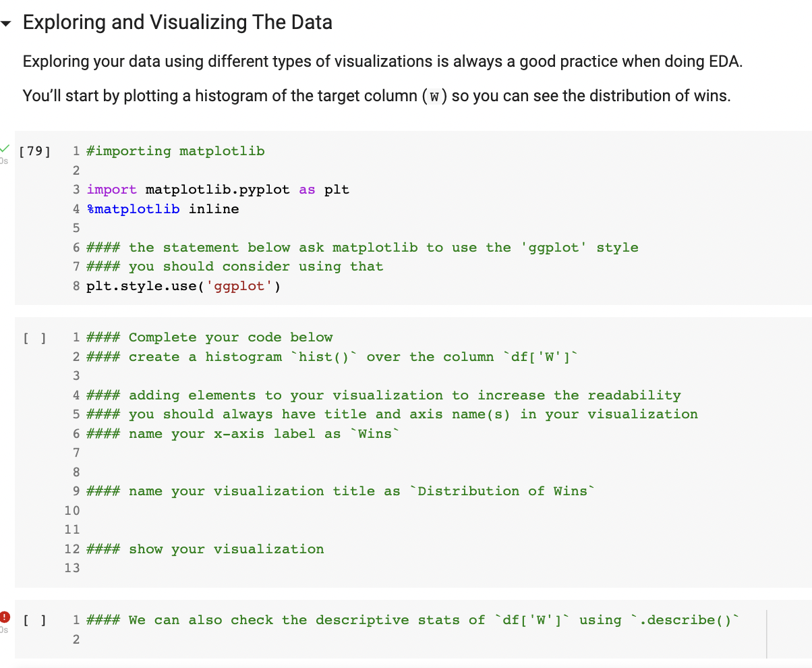The width and height of the screenshot is (812, 668).
Task: Click the execution count [79] to run the cell
Action: tap(35, 151)
